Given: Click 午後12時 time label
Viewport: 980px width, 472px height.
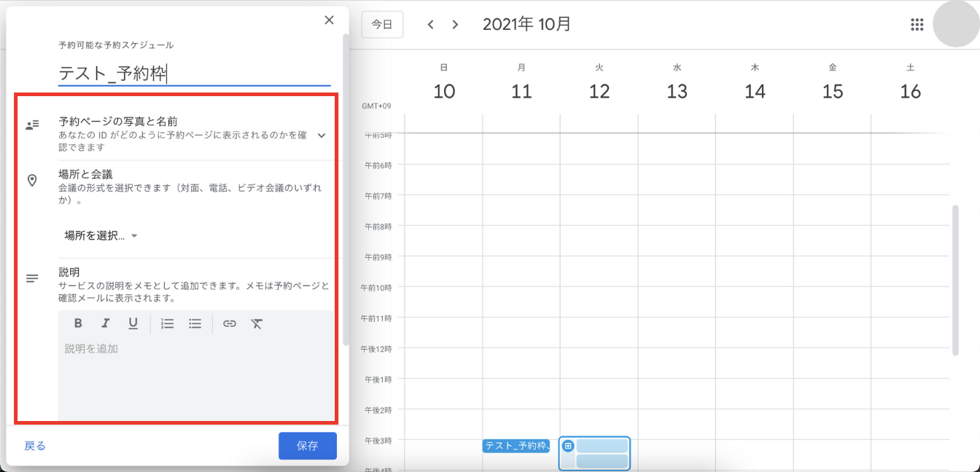Looking at the screenshot, I should click(x=377, y=349).
